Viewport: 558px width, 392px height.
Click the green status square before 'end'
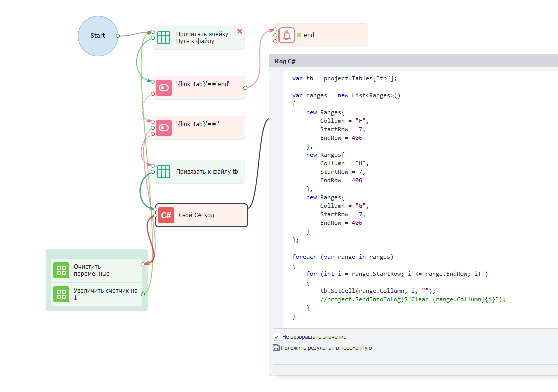(x=299, y=35)
